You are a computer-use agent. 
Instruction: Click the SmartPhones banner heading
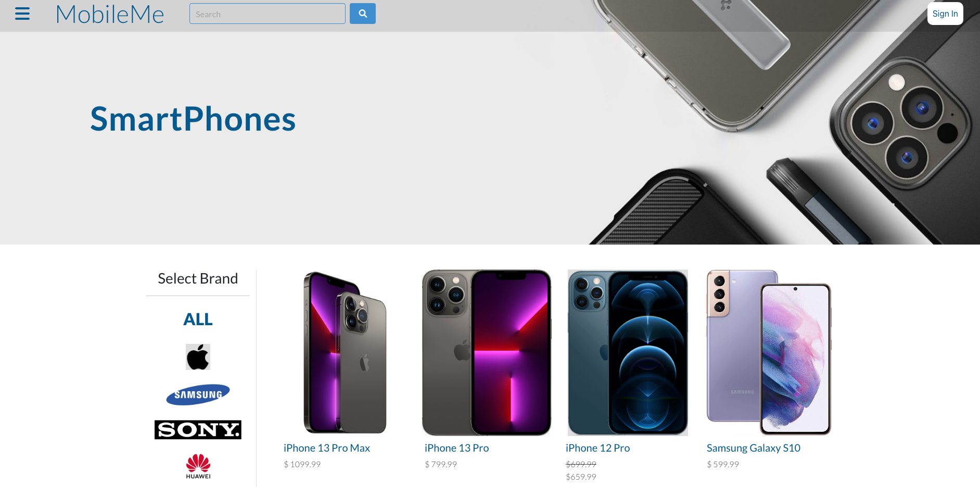(193, 119)
